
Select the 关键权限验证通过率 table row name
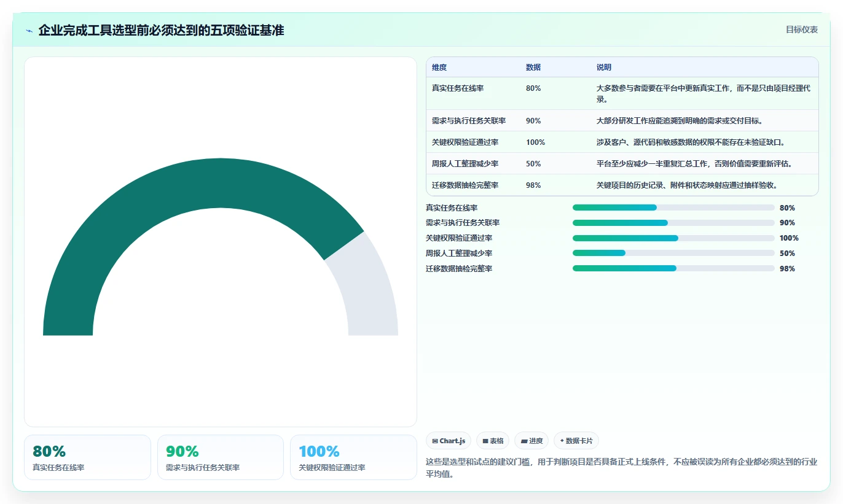(x=465, y=142)
